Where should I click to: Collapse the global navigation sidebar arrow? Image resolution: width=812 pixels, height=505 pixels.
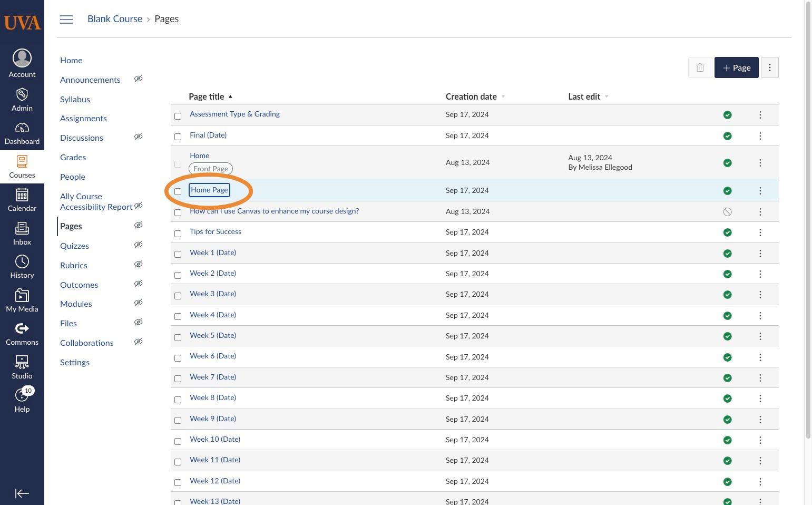coord(22,493)
